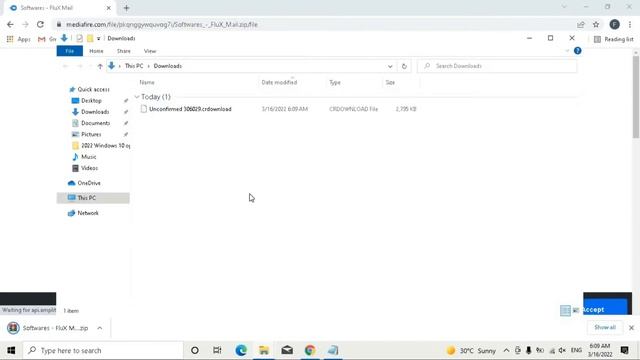
Task: Open address bar history dropdown
Action: click(390, 66)
